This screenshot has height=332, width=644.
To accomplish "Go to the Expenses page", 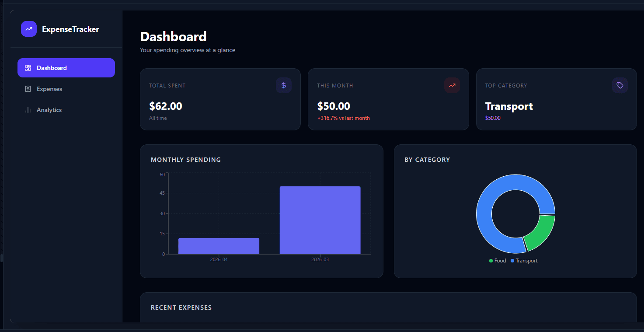I will pos(66,89).
